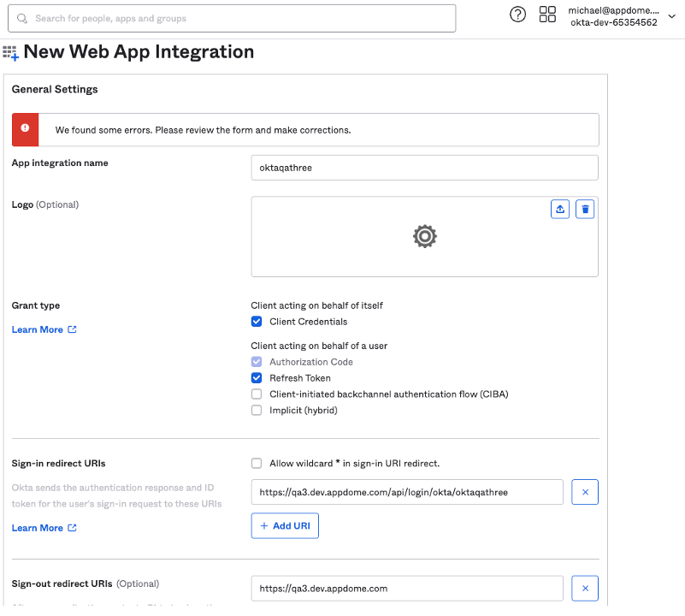Delete the current logo using the trash icon
Image resolution: width=685 pixels, height=616 pixels.
click(x=585, y=208)
